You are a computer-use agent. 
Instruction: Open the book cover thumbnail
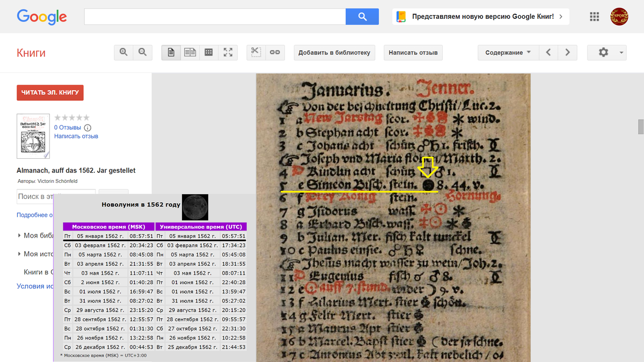[x=33, y=136]
